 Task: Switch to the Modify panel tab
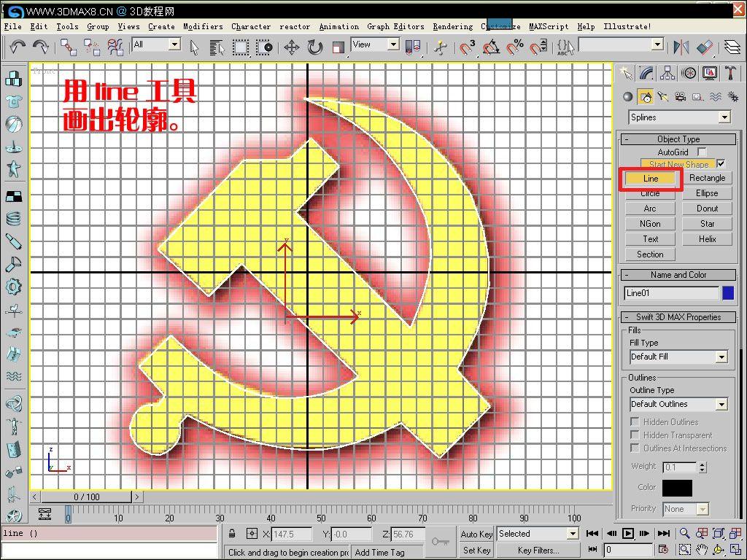click(x=646, y=73)
